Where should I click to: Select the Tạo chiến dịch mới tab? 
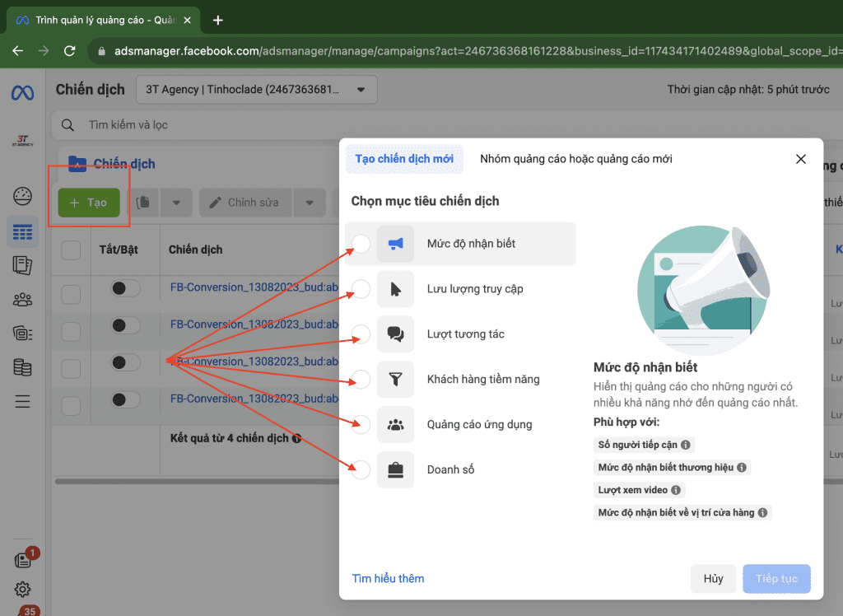click(x=404, y=159)
